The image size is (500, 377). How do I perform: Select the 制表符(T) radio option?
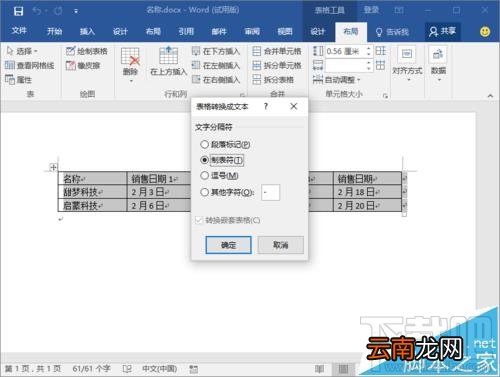tap(222, 160)
